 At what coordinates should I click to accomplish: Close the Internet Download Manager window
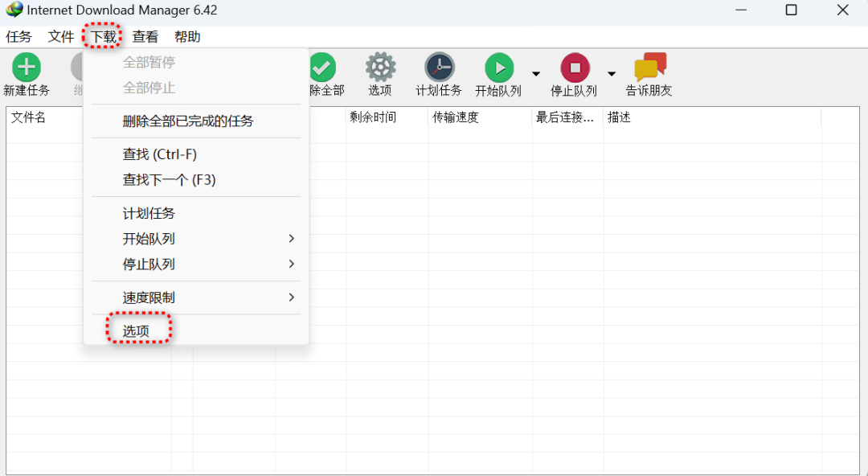click(x=842, y=10)
